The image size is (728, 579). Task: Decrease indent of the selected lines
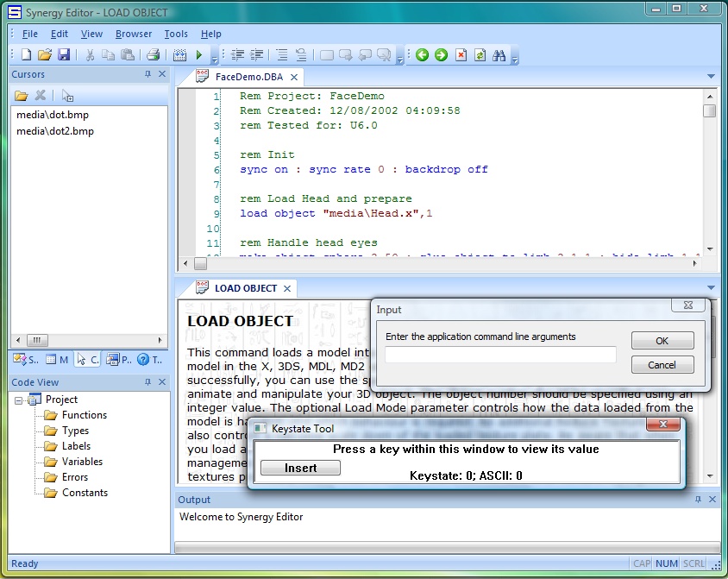tap(238, 54)
